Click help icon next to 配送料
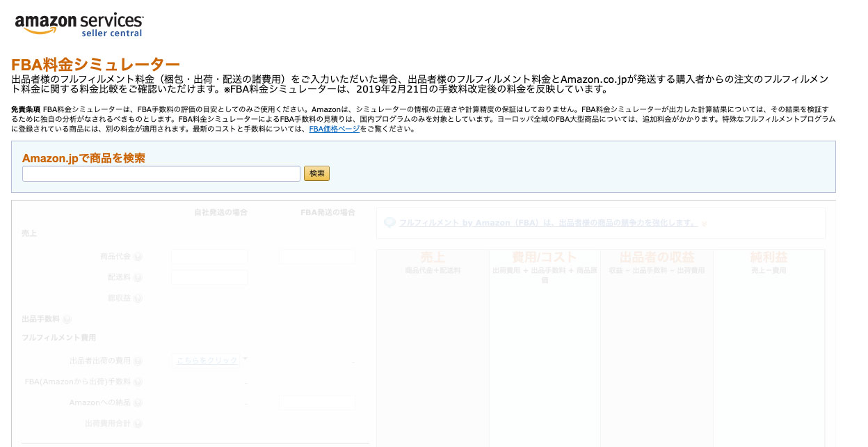Viewport: 868px width, 447px height. [138, 278]
